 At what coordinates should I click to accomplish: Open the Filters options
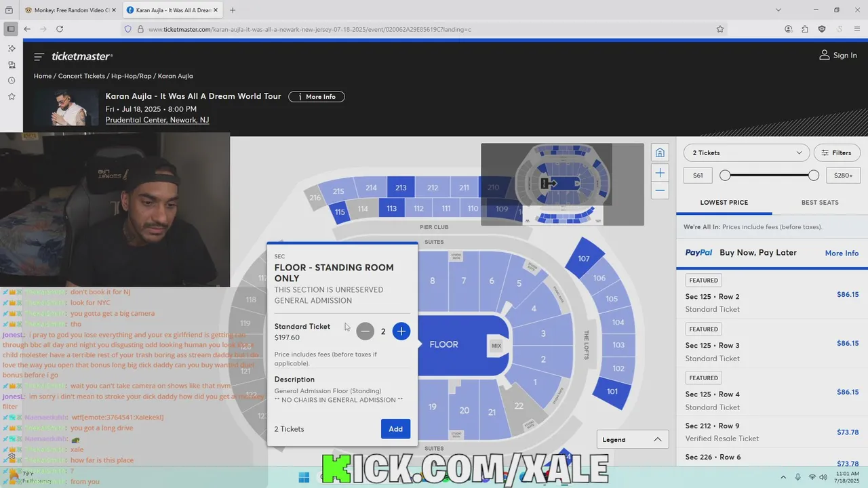click(x=837, y=152)
